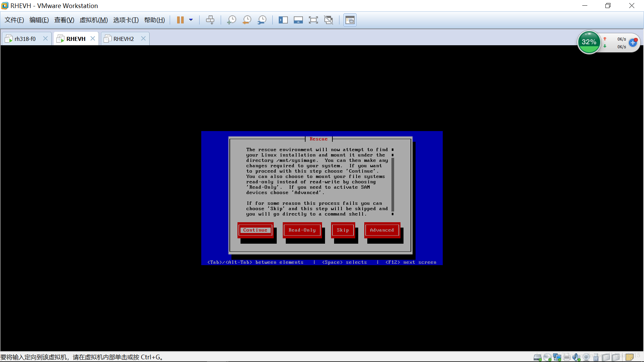Choose Advanced in the Rescue dialog
644x362 pixels.
382,230
